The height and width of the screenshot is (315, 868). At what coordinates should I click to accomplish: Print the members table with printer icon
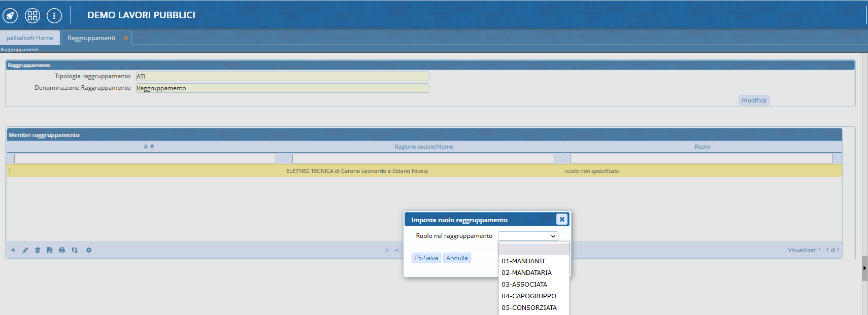[x=62, y=250]
